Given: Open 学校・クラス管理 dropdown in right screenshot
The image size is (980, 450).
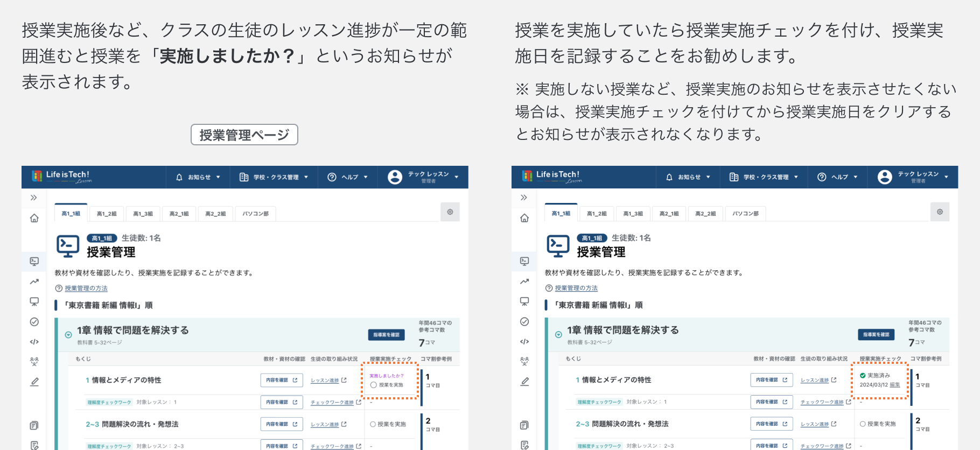Looking at the screenshot, I should click(x=764, y=177).
